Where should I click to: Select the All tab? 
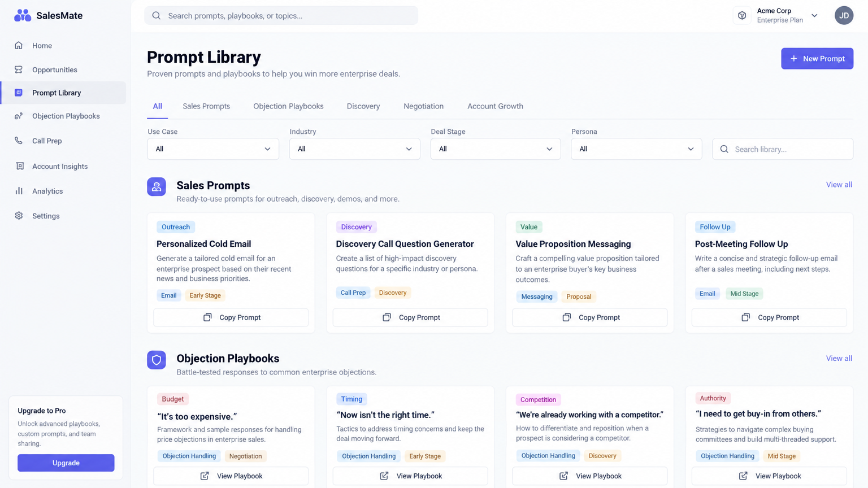click(157, 106)
